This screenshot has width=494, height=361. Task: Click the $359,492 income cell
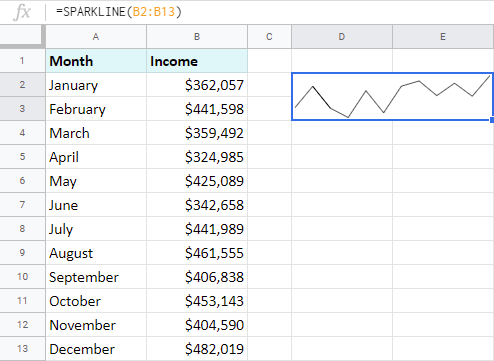click(197, 133)
